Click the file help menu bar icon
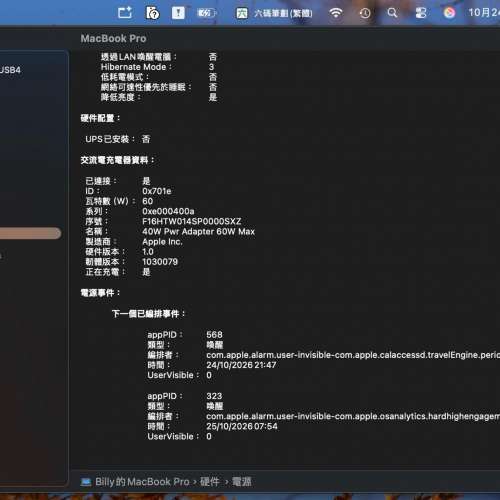 [x=152, y=13]
